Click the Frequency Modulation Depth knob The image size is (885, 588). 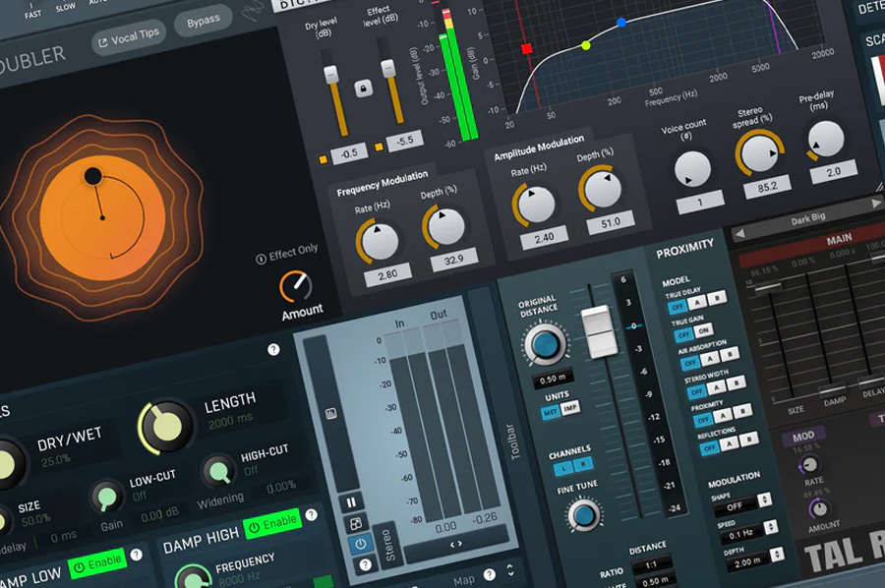click(445, 226)
